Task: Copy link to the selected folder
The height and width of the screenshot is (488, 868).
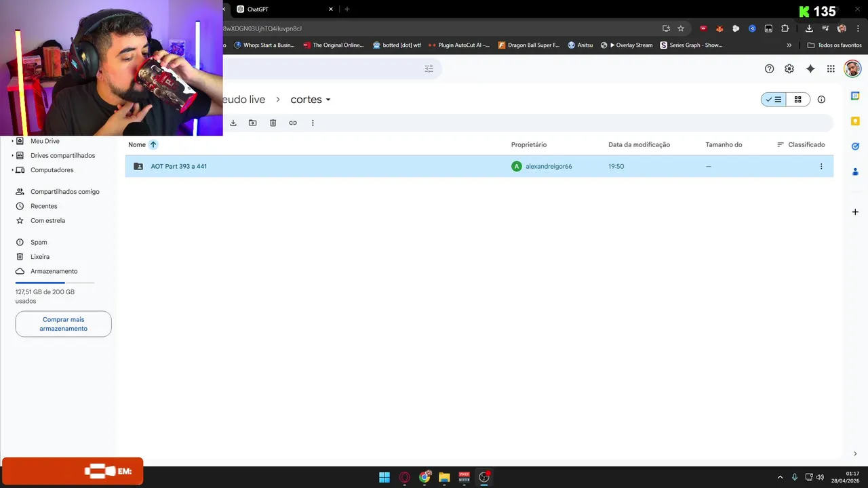Action: point(293,123)
